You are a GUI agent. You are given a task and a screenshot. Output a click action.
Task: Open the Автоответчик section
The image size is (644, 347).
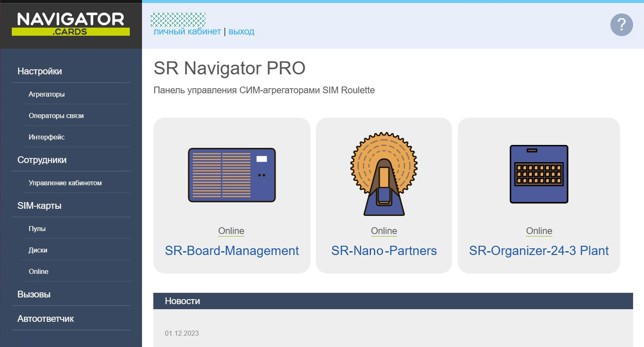[45, 319]
